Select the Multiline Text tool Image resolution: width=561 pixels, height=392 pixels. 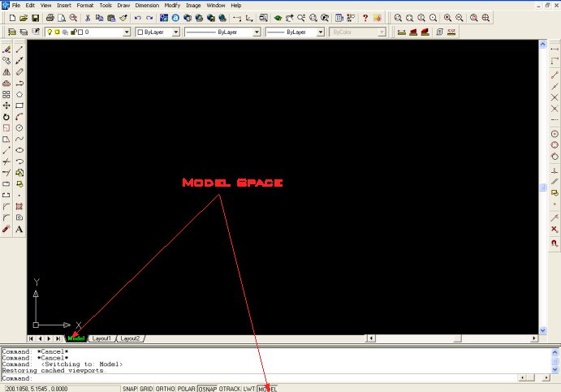pos(19,229)
